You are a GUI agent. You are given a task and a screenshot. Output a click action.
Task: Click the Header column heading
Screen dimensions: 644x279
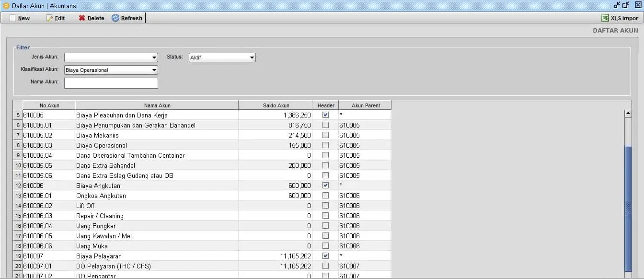[326, 105]
